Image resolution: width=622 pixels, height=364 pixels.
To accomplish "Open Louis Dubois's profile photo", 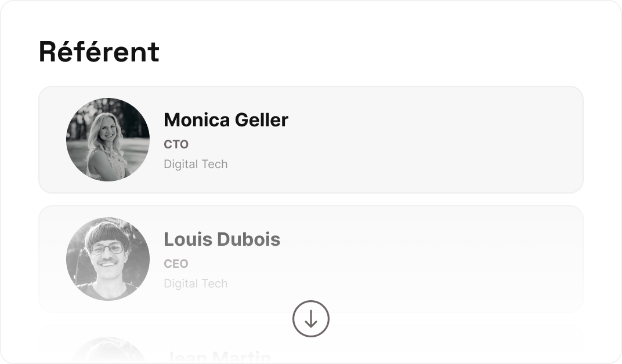I will pos(108,259).
